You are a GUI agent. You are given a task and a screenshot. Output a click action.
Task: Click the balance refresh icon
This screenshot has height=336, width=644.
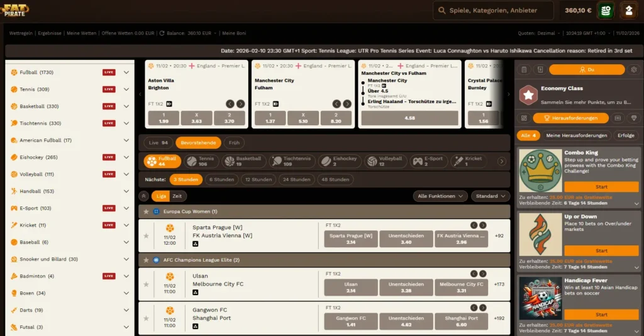[x=162, y=33]
